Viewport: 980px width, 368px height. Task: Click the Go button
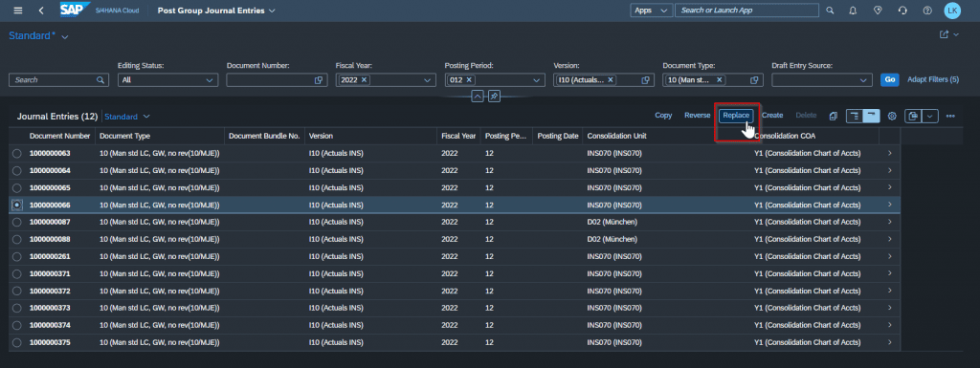pyautogui.click(x=889, y=80)
